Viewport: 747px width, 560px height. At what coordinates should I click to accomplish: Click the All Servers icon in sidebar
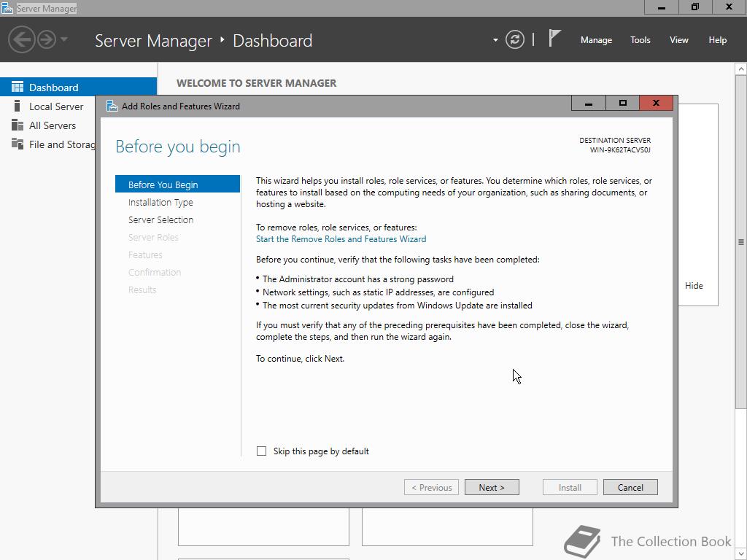18,125
